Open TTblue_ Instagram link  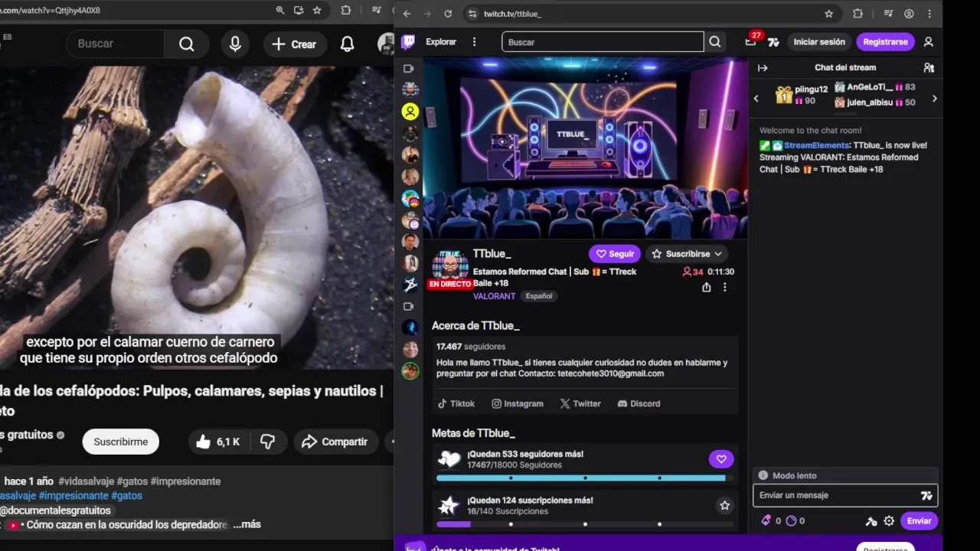pyautogui.click(x=518, y=403)
